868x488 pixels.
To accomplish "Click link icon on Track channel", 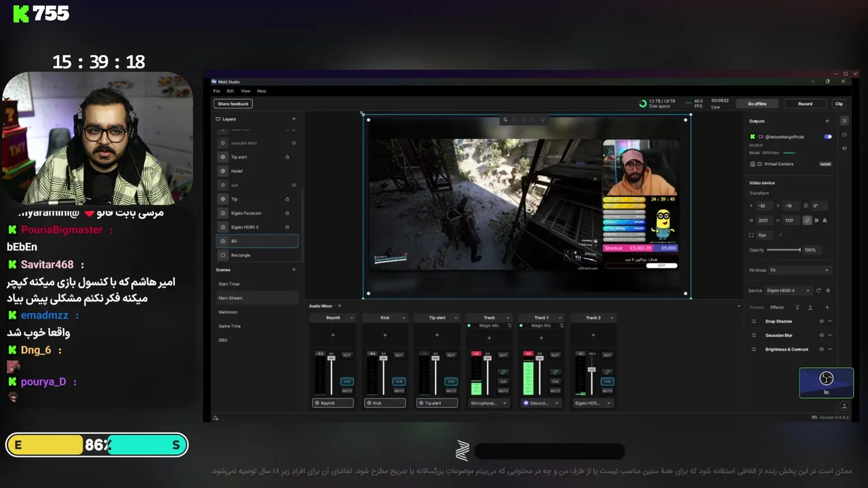I will 503,372.
